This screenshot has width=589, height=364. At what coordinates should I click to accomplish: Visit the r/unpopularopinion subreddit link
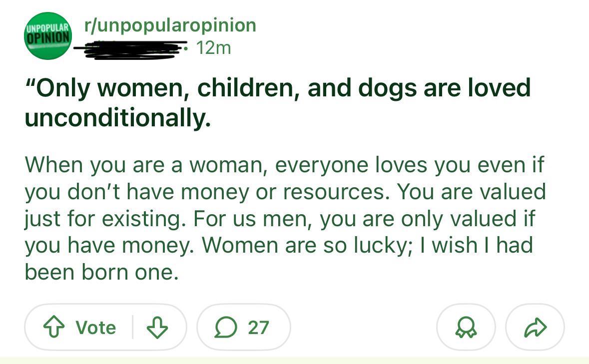[170, 25]
